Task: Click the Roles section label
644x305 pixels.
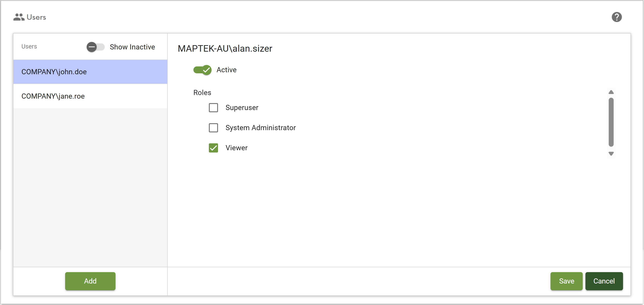Action: pyautogui.click(x=202, y=93)
